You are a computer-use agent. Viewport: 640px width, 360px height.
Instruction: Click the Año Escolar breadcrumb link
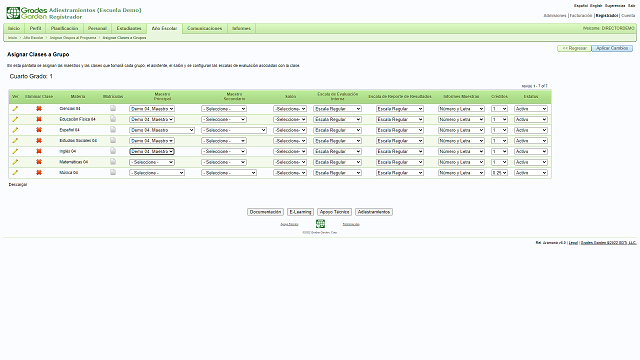[x=33, y=38]
